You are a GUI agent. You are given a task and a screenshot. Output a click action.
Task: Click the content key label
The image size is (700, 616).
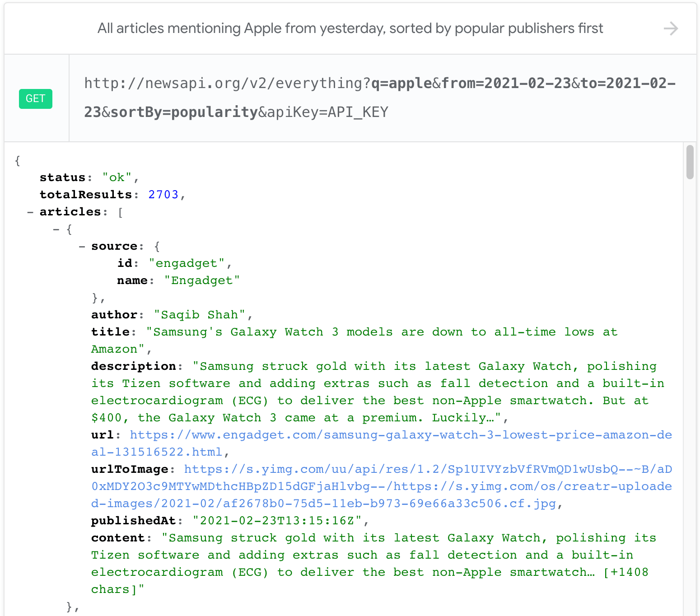coord(118,538)
